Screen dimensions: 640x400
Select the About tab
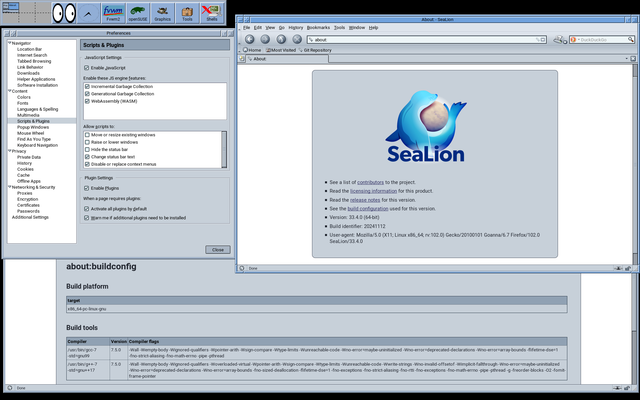[x=287, y=59]
